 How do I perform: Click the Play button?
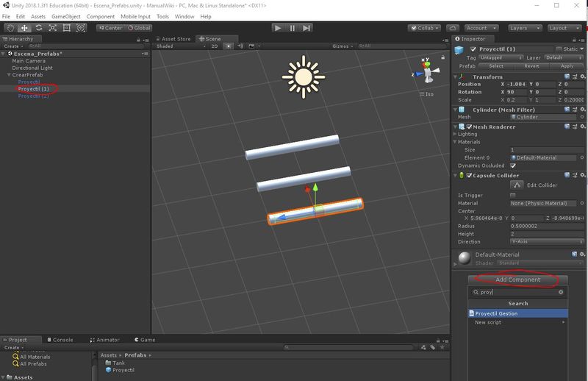[278, 28]
